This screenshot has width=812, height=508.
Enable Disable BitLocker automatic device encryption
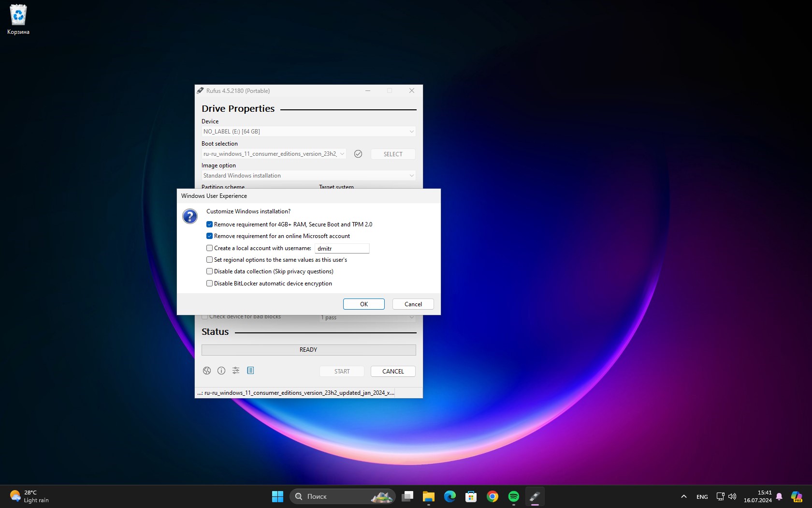point(209,284)
